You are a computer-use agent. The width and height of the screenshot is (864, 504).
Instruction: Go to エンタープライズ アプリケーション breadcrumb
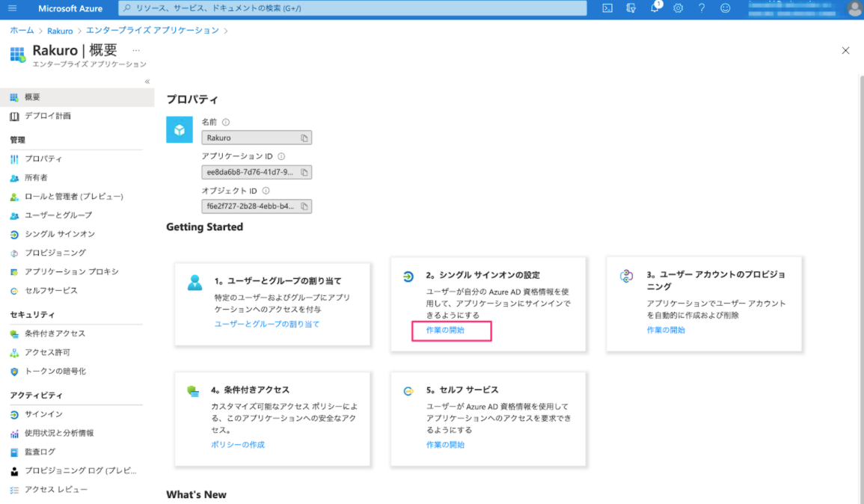coord(152,31)
